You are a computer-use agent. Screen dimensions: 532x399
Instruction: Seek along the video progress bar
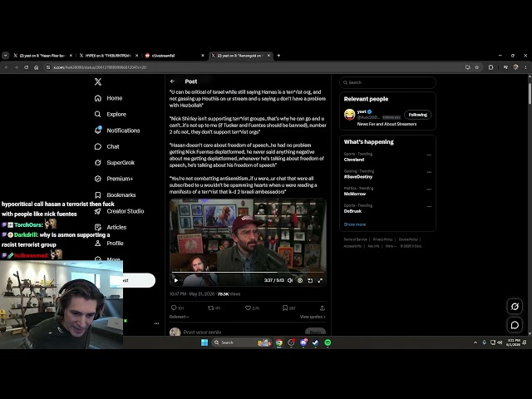coord(248,272)
